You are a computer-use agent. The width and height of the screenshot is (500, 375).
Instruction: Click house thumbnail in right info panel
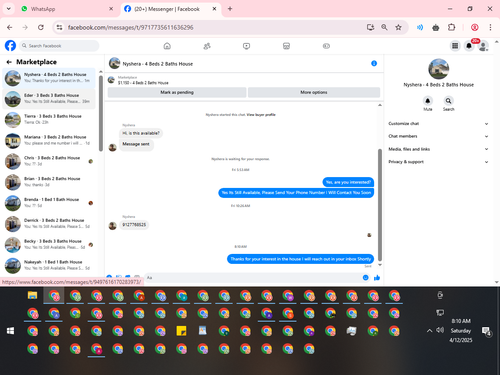coord(439,69)
